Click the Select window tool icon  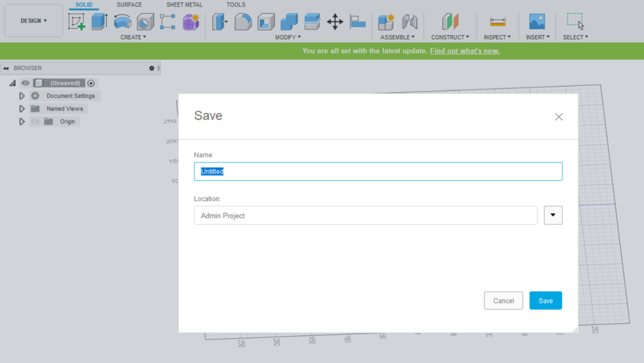576,22
